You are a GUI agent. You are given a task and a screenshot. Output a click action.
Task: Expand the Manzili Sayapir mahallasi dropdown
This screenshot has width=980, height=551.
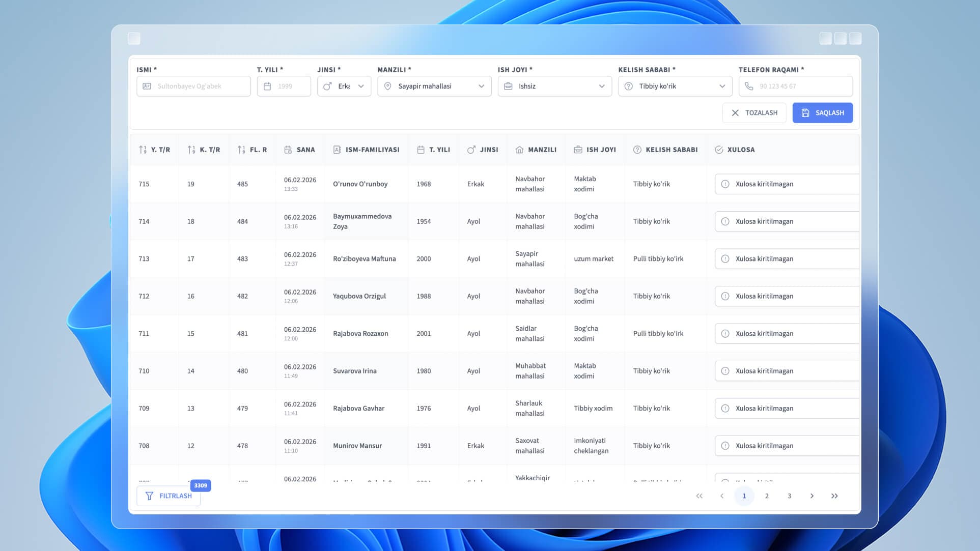(x=434, y=86)
